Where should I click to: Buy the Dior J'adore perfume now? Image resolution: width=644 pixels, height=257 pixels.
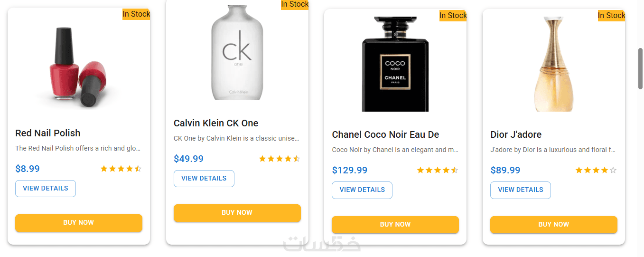(x=553, y=225)
